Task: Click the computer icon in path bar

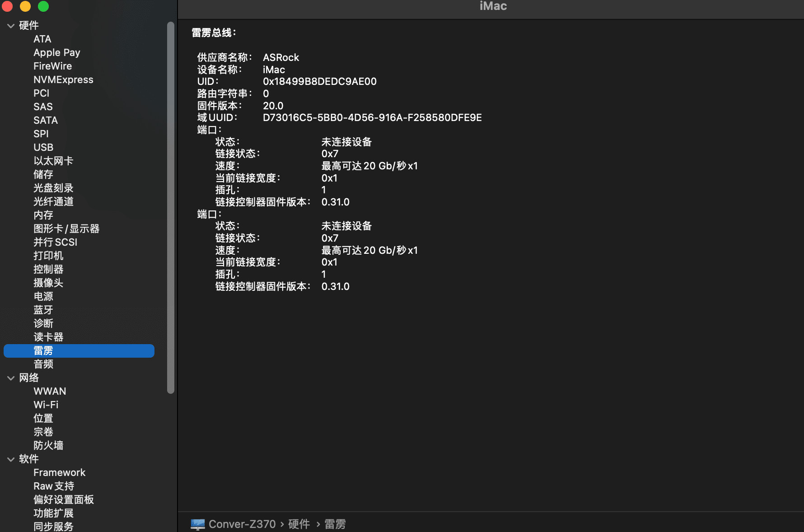Action: point(198,524)
